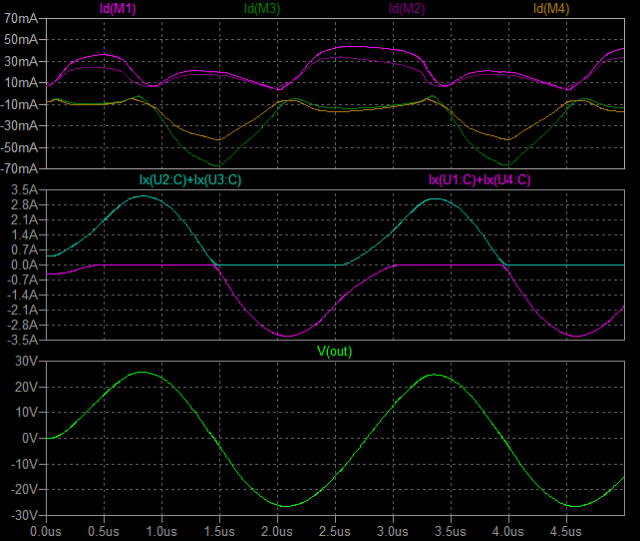The width and height of the screenshot is (640, 541).
Task: Click the -30V vertical axis label
Action: coord(22,515)
